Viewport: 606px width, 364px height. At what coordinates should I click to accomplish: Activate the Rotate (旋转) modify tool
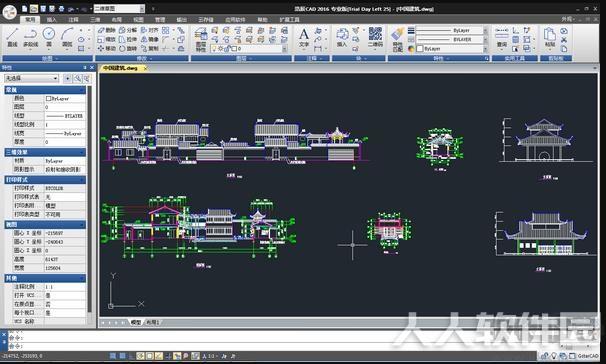click(x=128, y=48)
